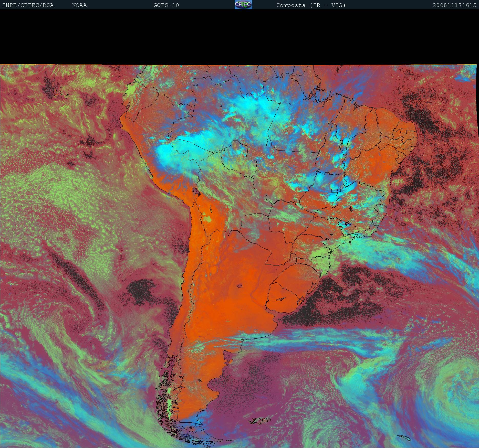Click the NOAA label in the header

point(79,5)
